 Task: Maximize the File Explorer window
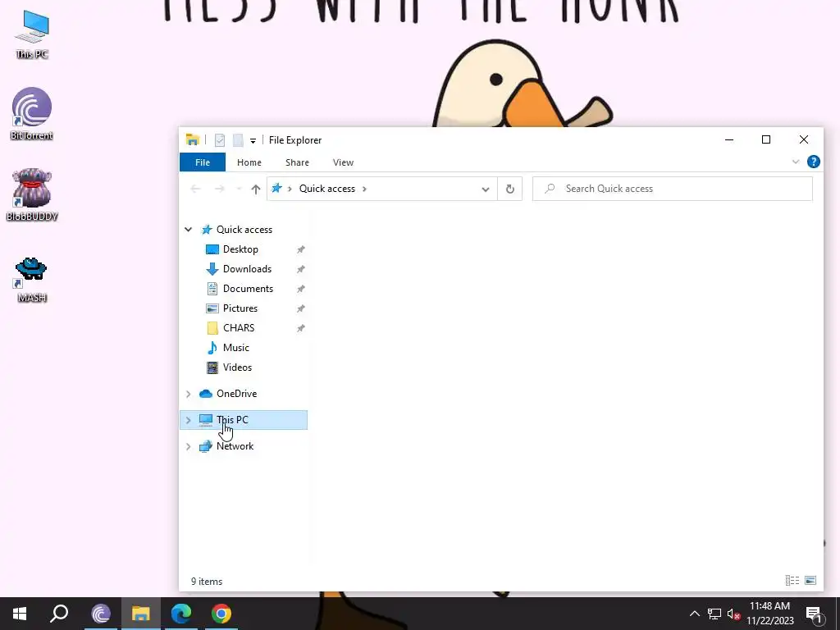(x=766, y=139)
